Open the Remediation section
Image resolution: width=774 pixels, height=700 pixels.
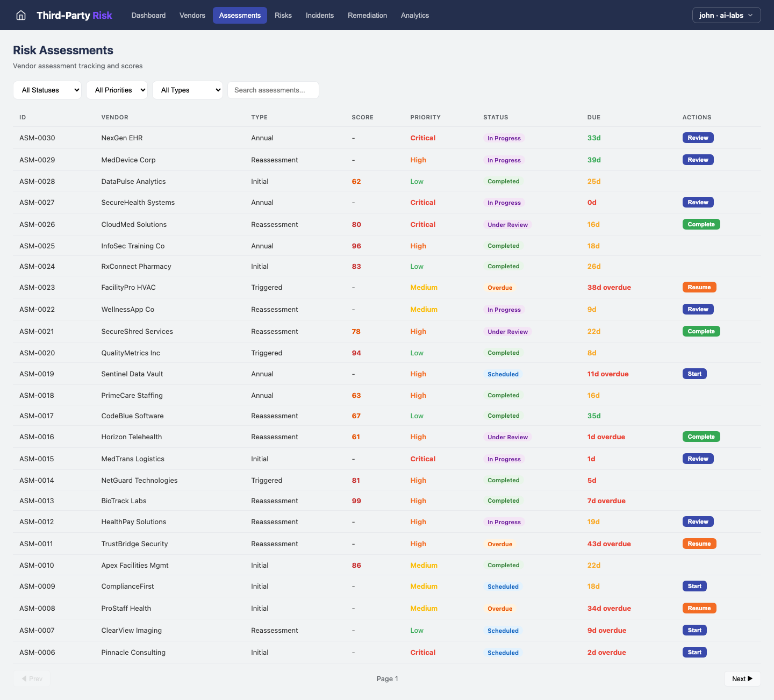(367, 15)
